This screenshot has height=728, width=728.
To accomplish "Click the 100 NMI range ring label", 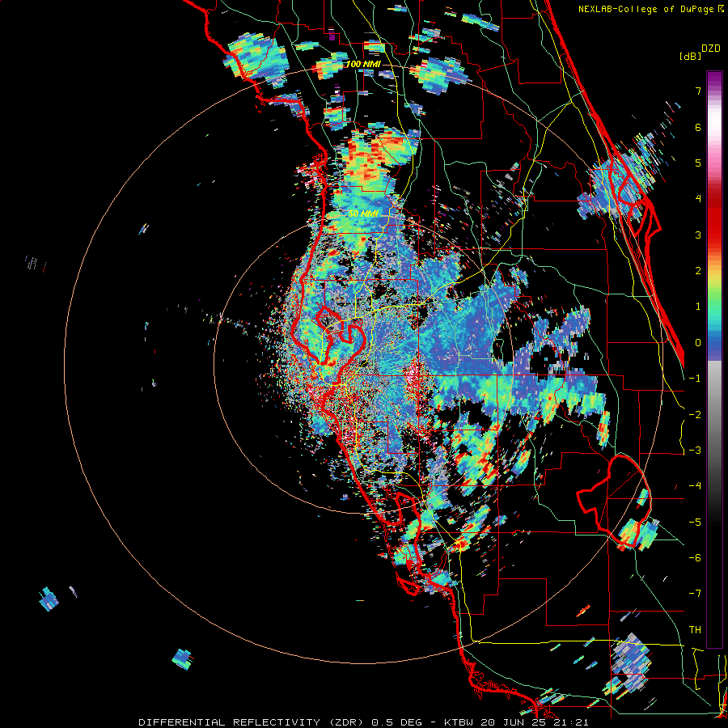I will 363,64.
